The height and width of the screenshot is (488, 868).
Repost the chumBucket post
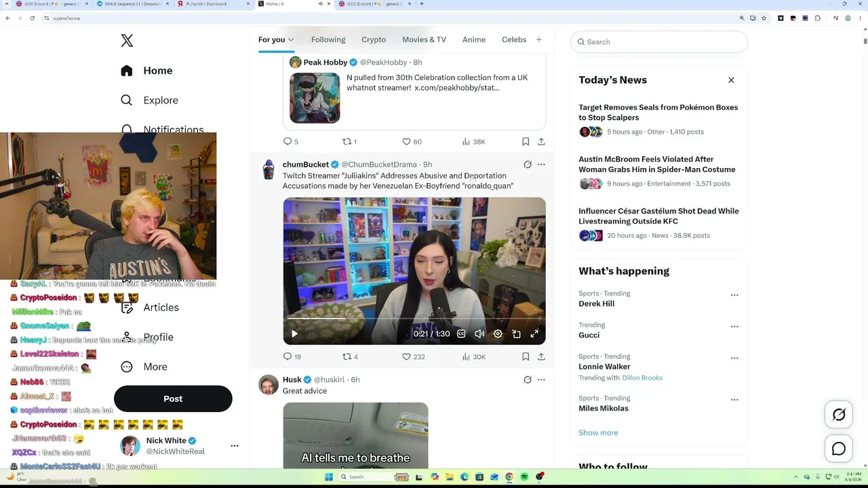pos(350,357)
